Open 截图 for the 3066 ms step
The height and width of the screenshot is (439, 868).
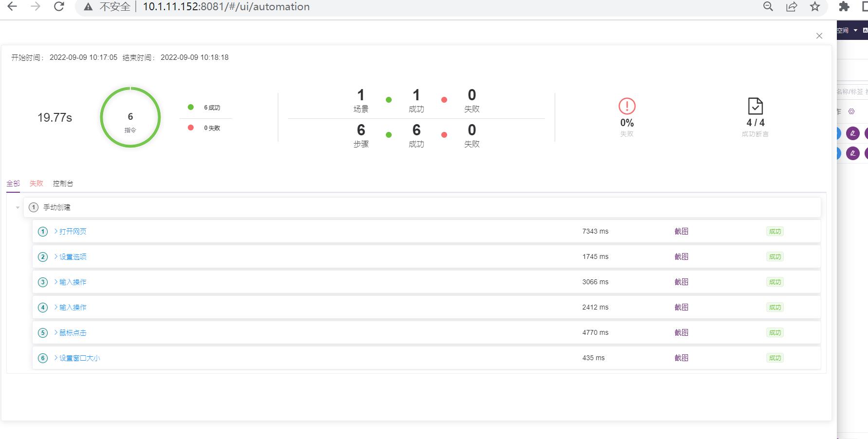(x=681, y=282)
